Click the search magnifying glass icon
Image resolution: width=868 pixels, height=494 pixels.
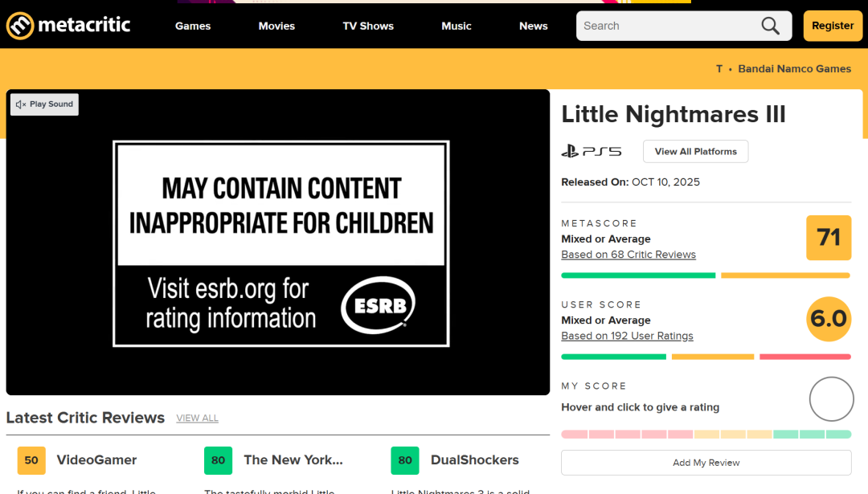click(770, 26)
